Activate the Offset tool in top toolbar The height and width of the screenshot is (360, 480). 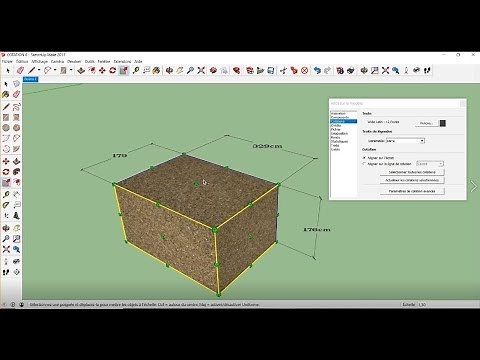tap(91, 70)
